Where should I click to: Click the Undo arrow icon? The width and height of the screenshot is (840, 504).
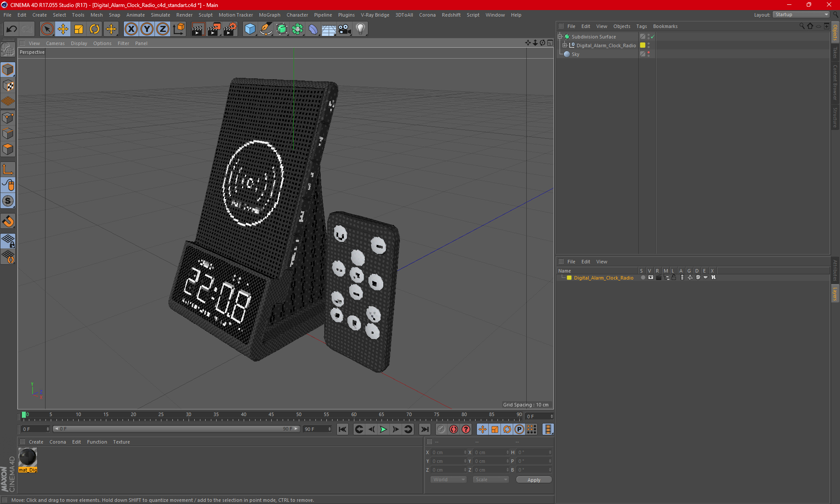(12, 29)
